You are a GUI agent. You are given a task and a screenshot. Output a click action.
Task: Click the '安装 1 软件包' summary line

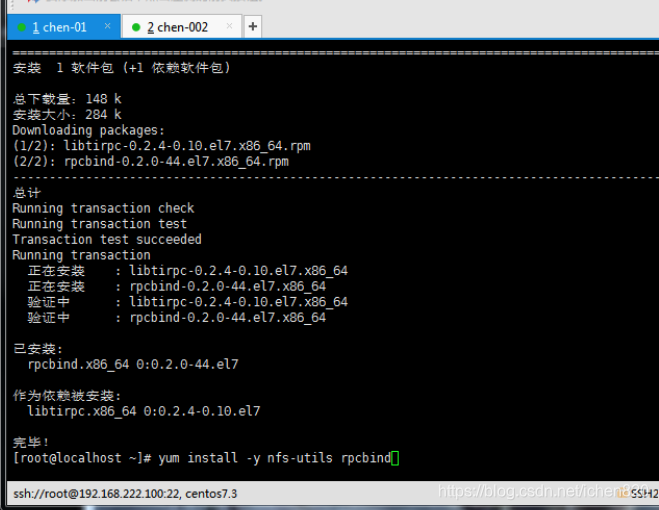pyautogui.click(x=122, y=68)
